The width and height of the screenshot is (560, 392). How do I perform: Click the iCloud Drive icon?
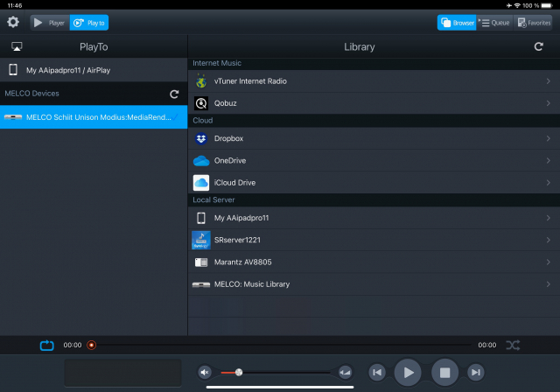click(201, 182)
